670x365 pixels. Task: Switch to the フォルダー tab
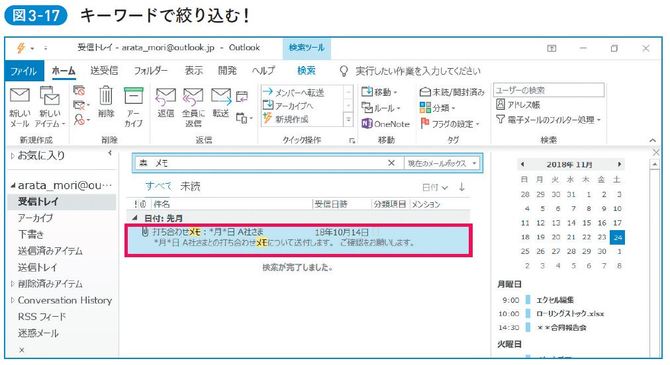[151, 71]
